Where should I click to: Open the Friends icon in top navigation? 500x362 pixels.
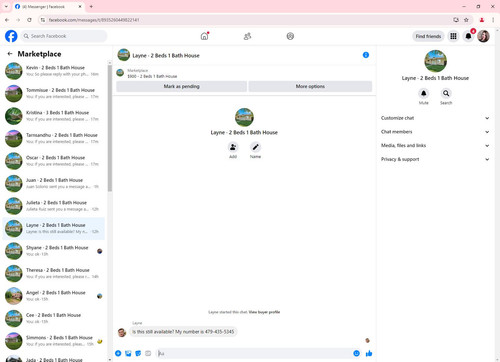[x=247, y=36]
